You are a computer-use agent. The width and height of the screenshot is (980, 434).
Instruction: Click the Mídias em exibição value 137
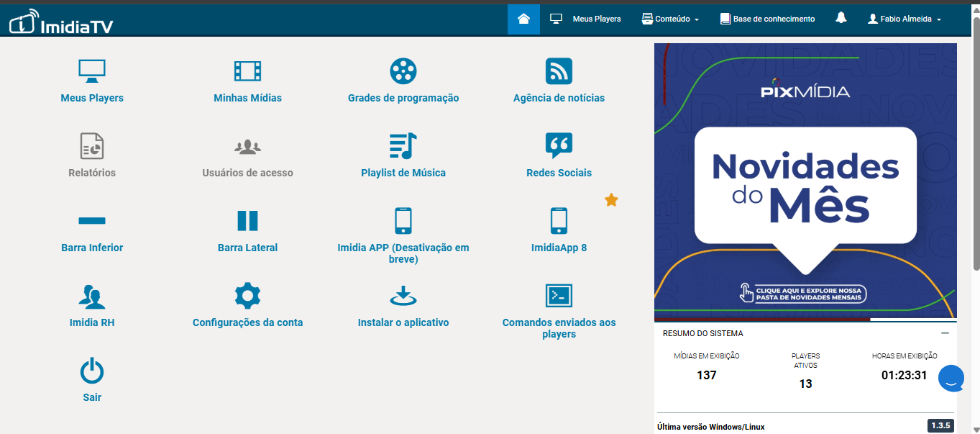707,375
